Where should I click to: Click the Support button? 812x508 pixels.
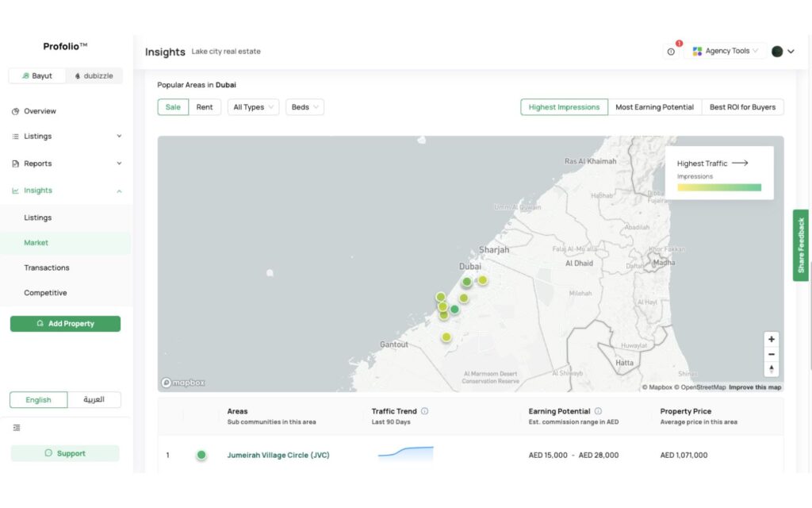pyautogui.click(x=65, y=453)
